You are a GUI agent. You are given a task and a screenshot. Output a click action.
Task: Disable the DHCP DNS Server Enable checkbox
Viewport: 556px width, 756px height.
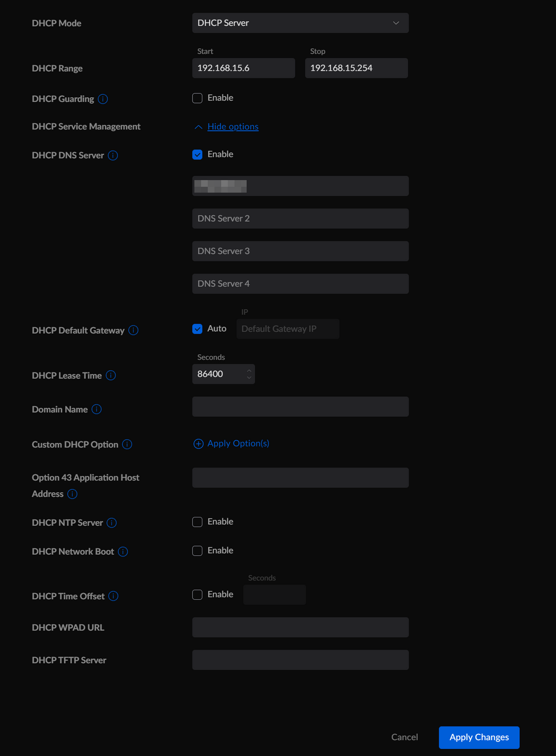(197, 155)
